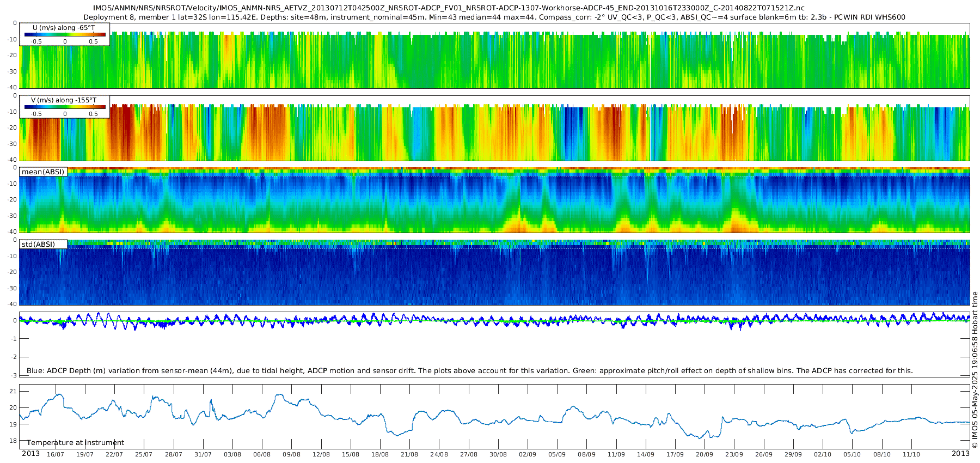Click the 20/09 date tick
Viewport: 980px width, 463px height.
pyautogui.click(x=705, y=454)
